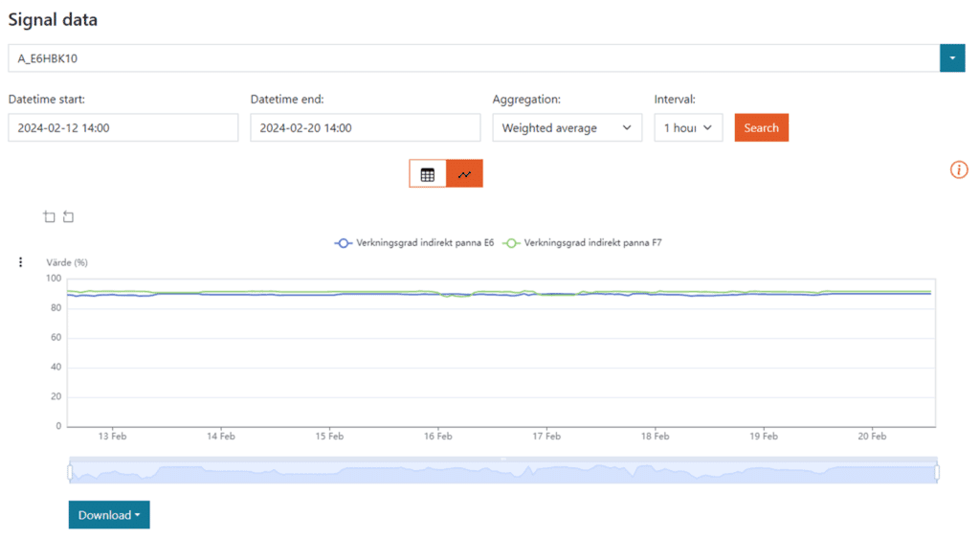Click the A_E6HBK10 signal input field
Image resolution: width=980 pixels, height=539 pixels.
coord(474,58)
